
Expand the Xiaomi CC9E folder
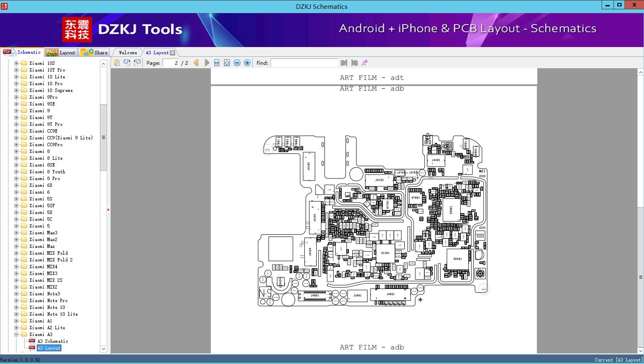point(17,131)
